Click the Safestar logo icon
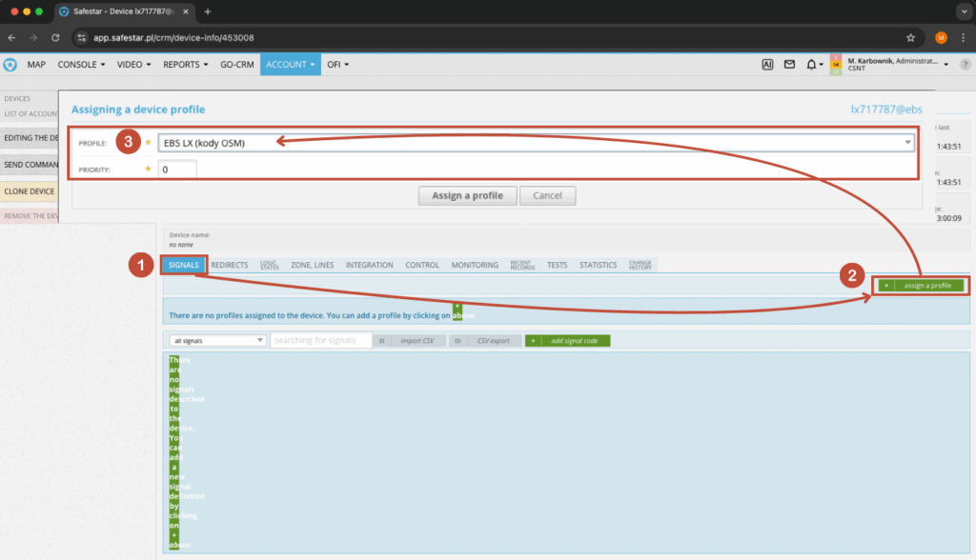Viewport: 976px width, 560px height. (x=10, y=65)
